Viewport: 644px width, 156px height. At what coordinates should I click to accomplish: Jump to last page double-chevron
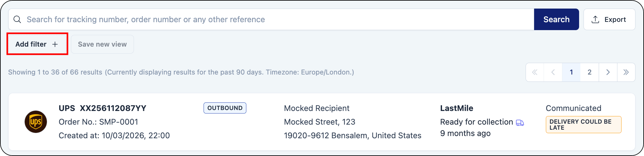[626, 72]
